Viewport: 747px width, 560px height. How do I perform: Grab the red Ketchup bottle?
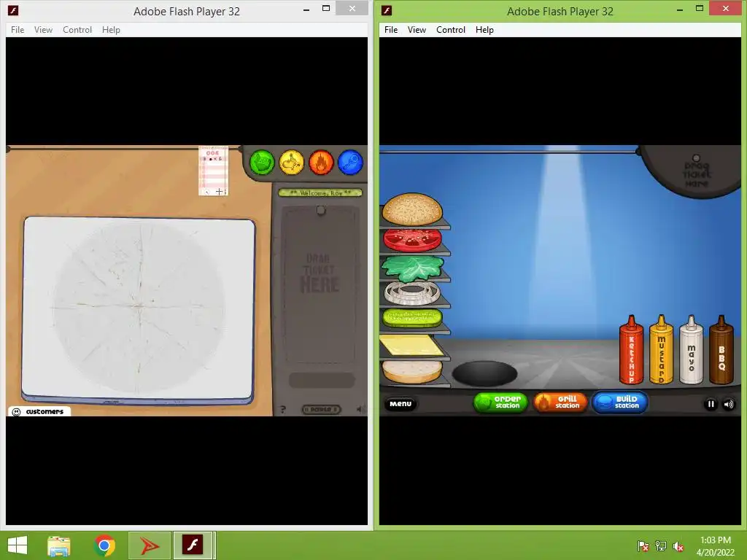631,350
